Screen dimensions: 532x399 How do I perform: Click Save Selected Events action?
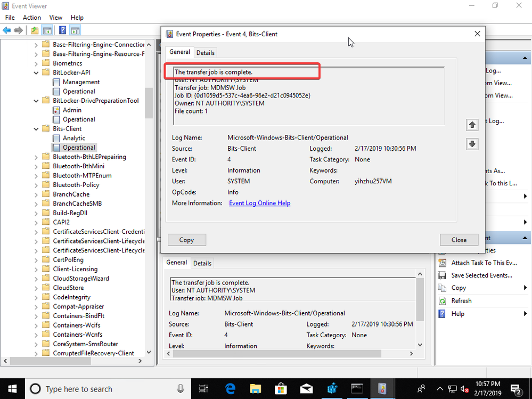click(482, 275)
